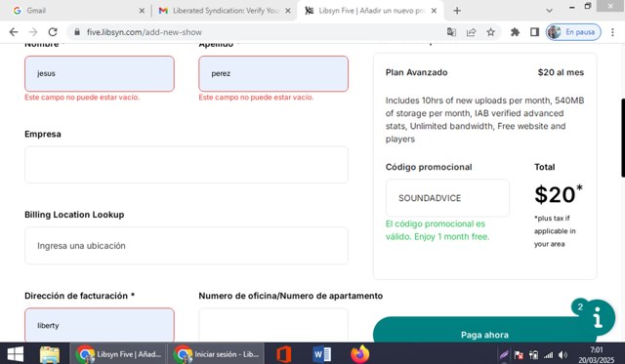The height and width of the screenshot is (364, 625).
Task: Click the page vertical scrollbar
Action: 623,138
